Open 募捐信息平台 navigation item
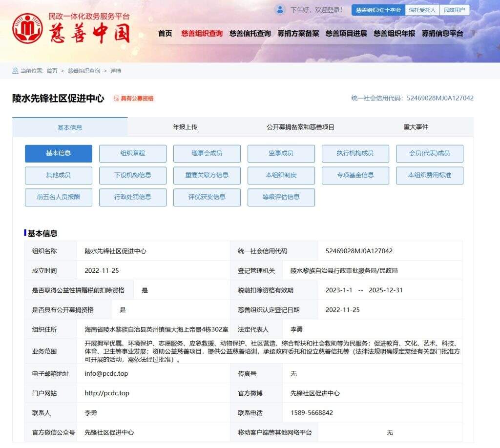 [442, 33]
